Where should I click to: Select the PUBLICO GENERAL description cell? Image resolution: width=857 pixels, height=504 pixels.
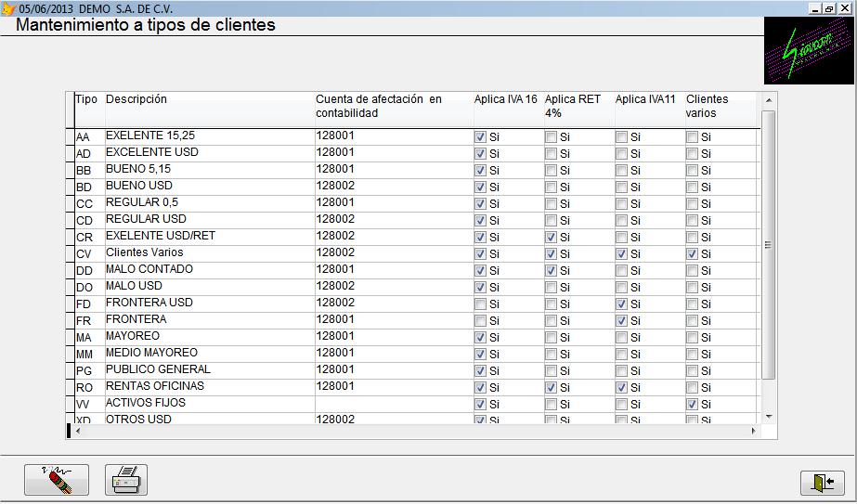pyautogui.click(x=209, y=370)
